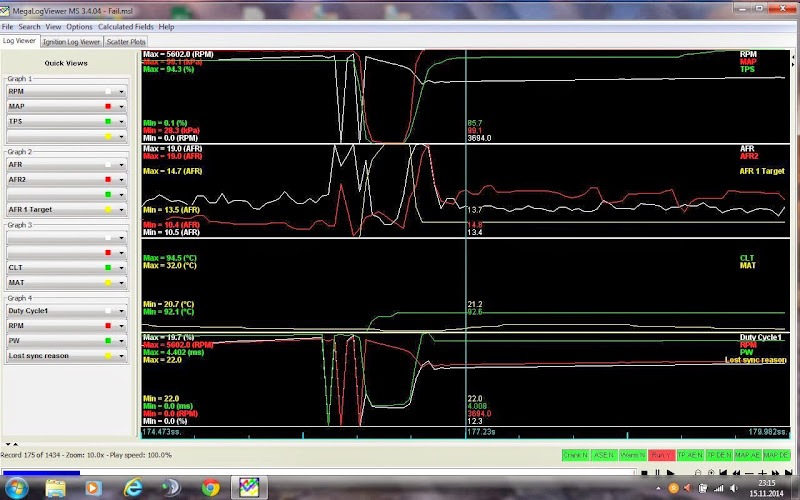
Task: Open Graph 3 CLT field dropdown
Action: (66, 267)
